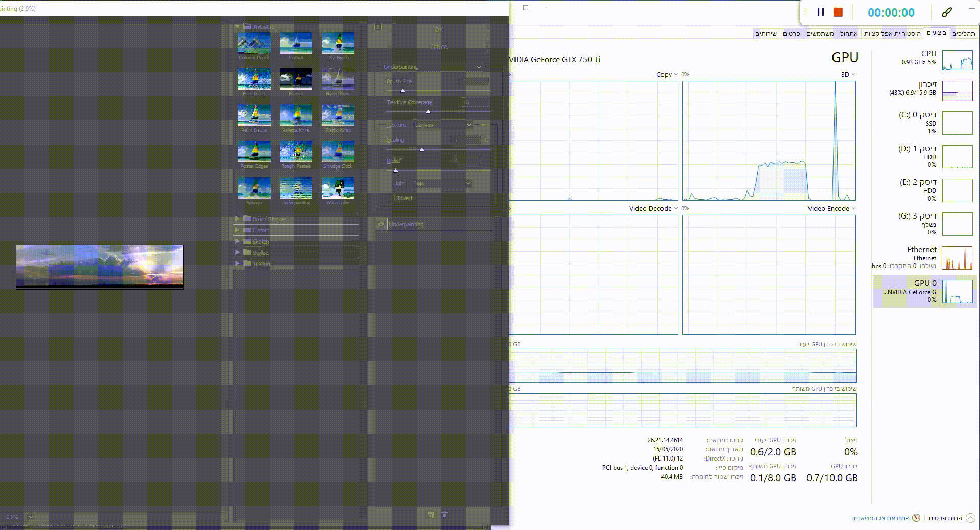Viewport: 980px width, 530px height.
Task: Select the Underpainting filter thumbnail
Action: point(296,188)
